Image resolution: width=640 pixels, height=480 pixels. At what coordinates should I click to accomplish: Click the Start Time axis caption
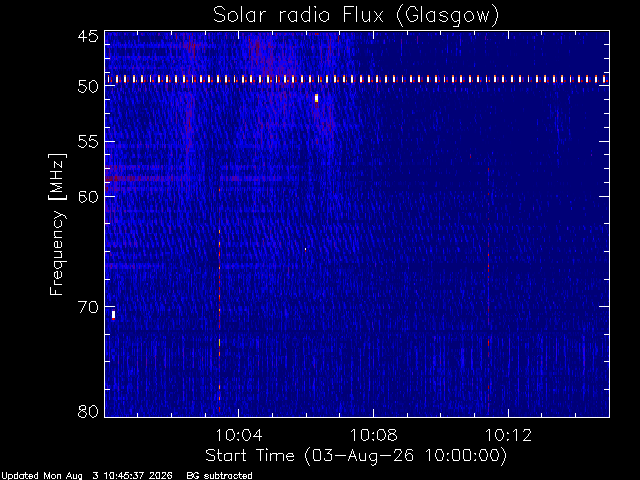[x=356, y=456]
